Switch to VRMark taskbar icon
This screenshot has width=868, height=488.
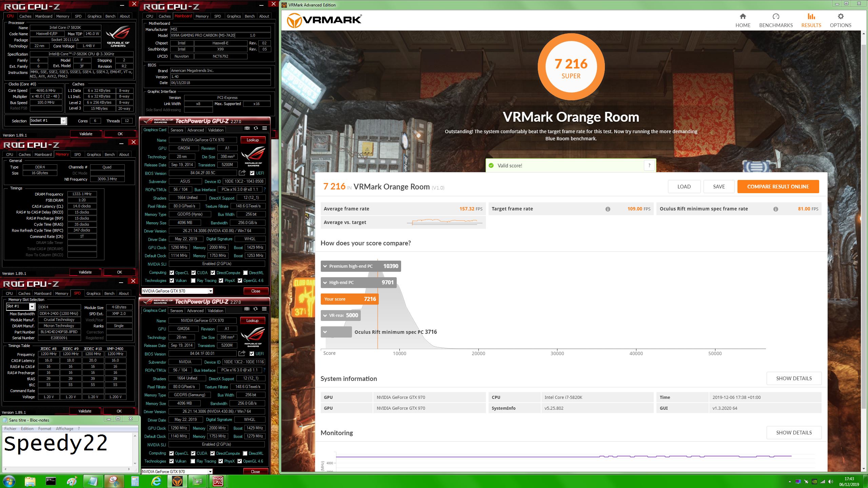177,482
